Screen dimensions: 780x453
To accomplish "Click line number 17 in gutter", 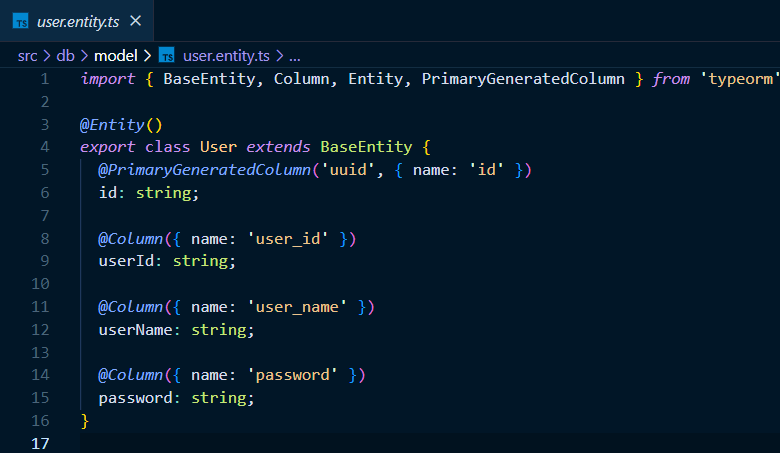I will point(40,443).
